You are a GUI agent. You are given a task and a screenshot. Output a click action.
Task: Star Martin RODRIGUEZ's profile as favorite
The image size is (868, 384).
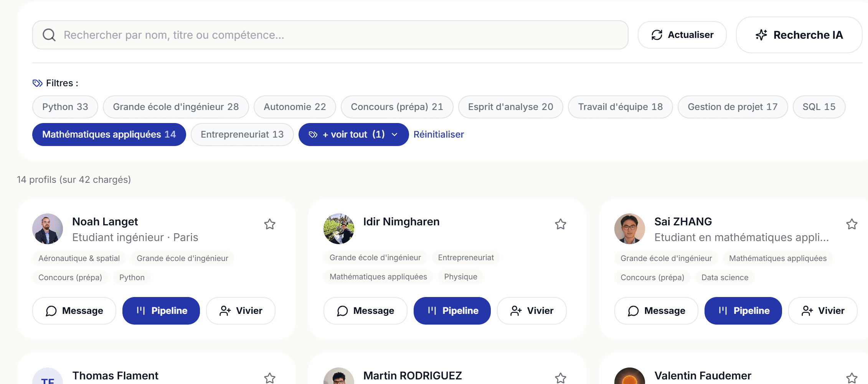pos(561,378)
